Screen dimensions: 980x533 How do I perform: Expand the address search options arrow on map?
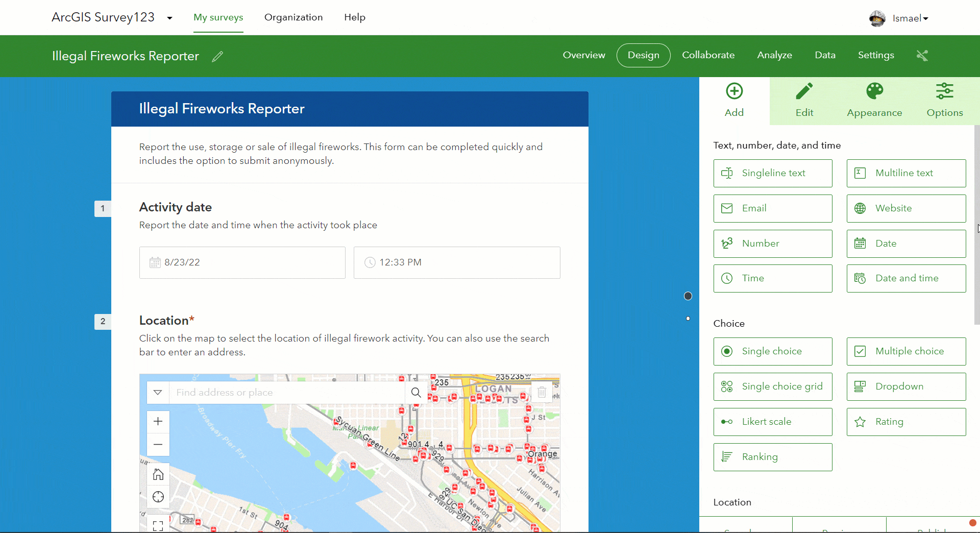point(158,392)
